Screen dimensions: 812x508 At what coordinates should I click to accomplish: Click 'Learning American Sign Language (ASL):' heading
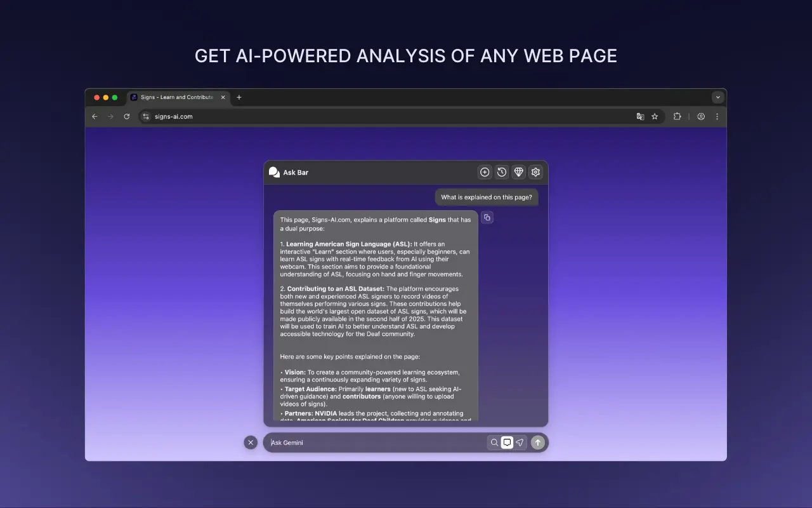tap(349, 244)
